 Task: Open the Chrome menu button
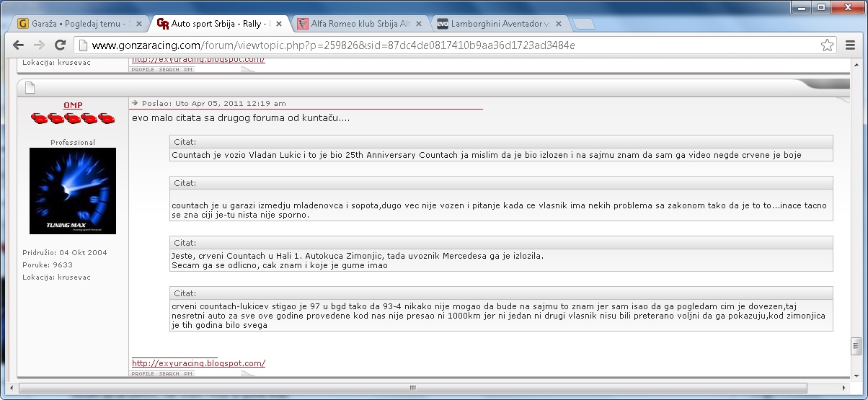[850, 45]
